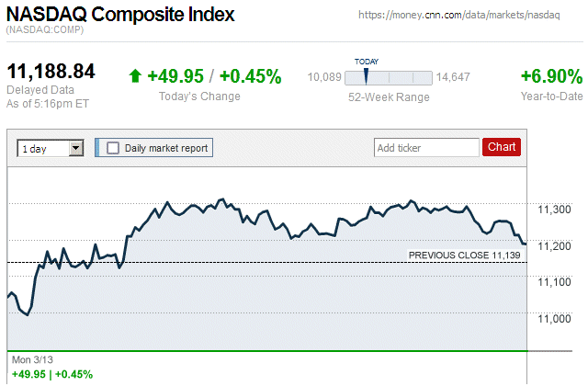Click the Today's Change label
Image resolution: width=588 pixels, height=386 pixels.
(x=199, y=96)
